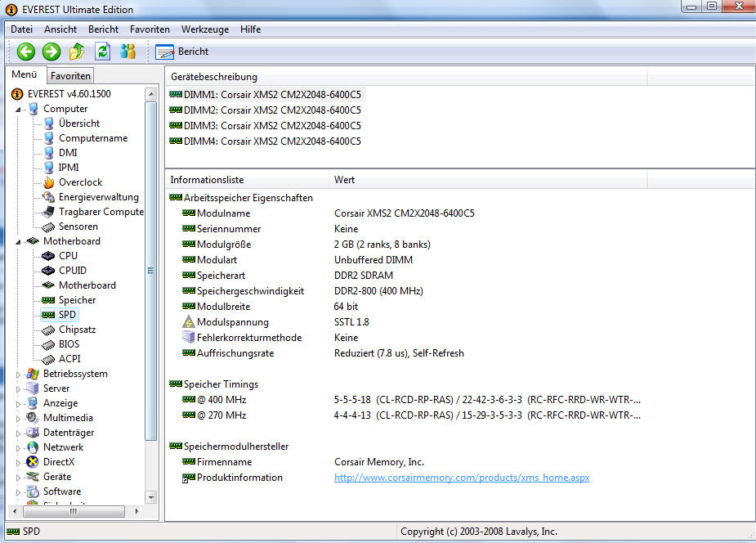Select the Overclock flame icon in the tree
Image resolution: width=756 pixels, height=543 pixels.
tap(48, 182)
